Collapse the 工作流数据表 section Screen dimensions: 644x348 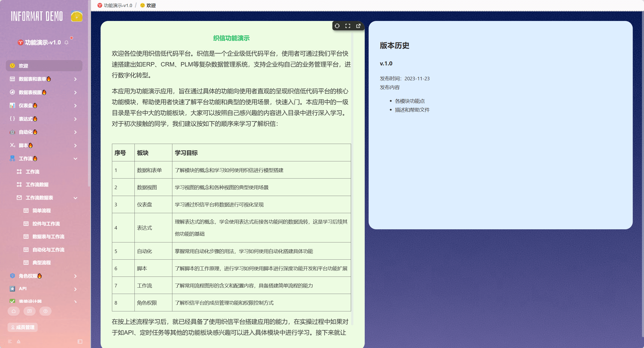pyautogui.click(x=75, y=198)
